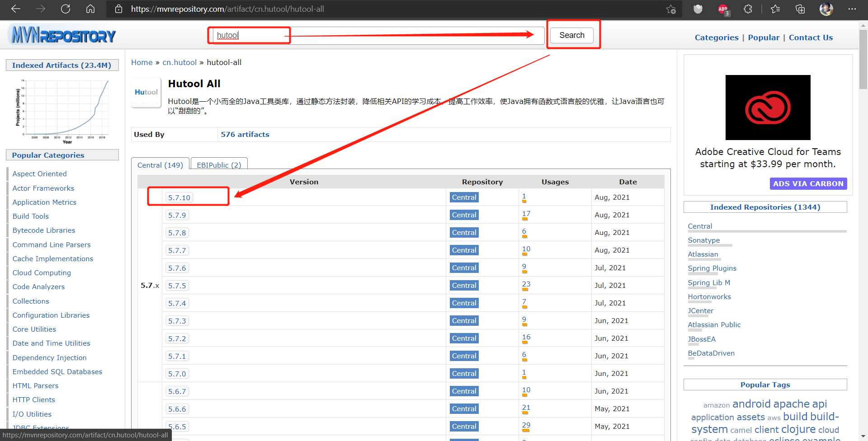This screenshot has width=868, height=441.
Task: Open browser extensions puzzle icon
Action: [x=748, y=9]
